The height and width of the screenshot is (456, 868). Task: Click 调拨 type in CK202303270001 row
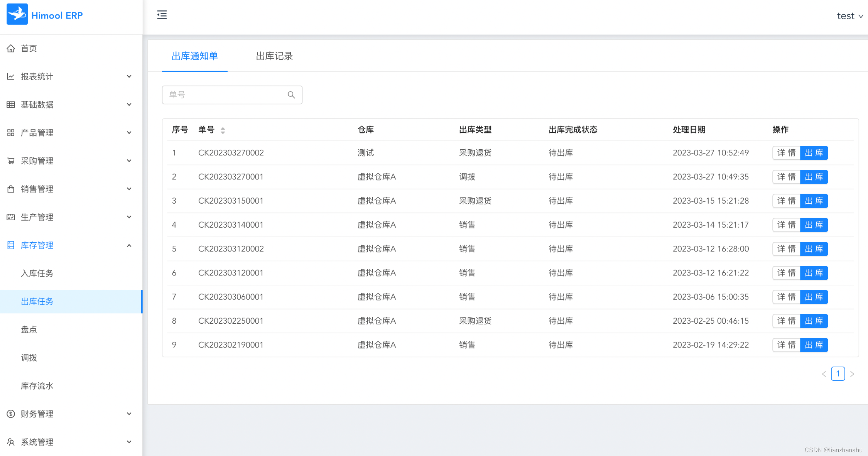click(x=467, y=177)
